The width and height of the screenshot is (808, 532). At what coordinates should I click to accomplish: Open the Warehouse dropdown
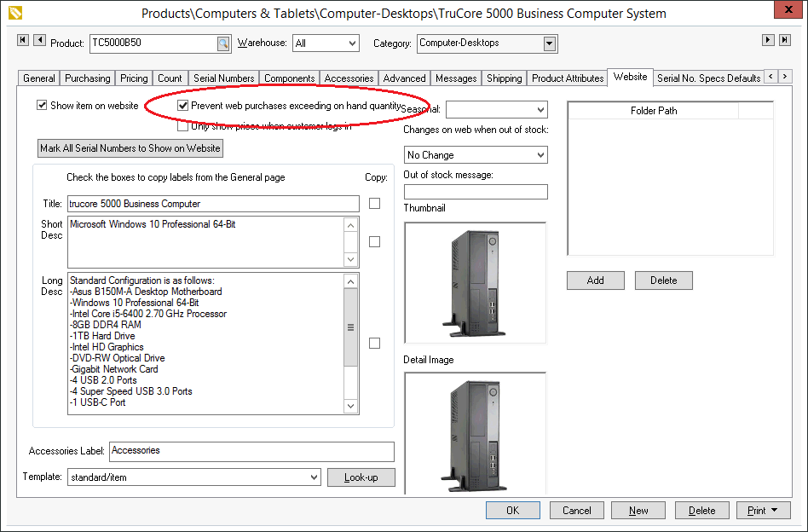point(352,43)
